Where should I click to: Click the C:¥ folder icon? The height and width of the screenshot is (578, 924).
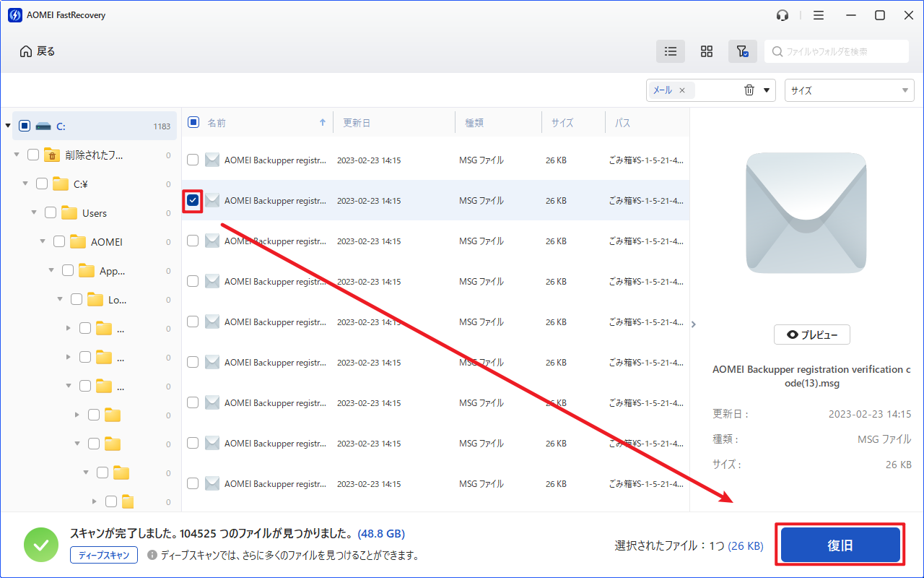point(61,184)
